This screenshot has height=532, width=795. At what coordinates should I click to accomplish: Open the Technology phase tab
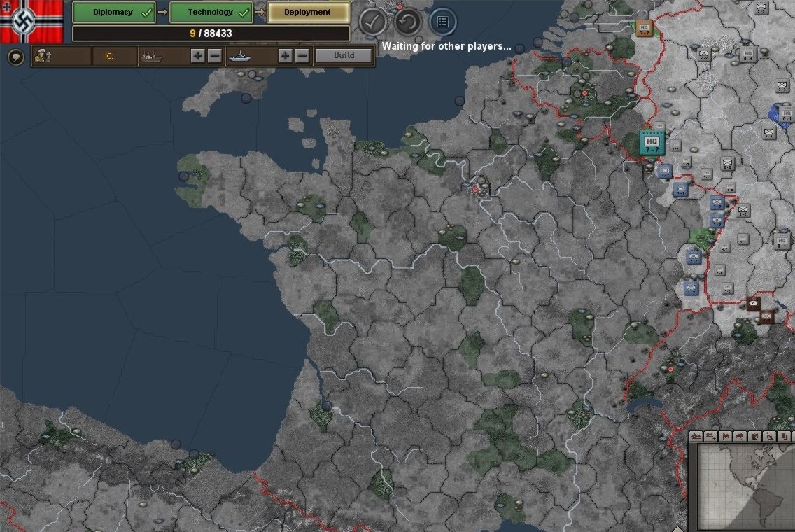click(211, 12)
